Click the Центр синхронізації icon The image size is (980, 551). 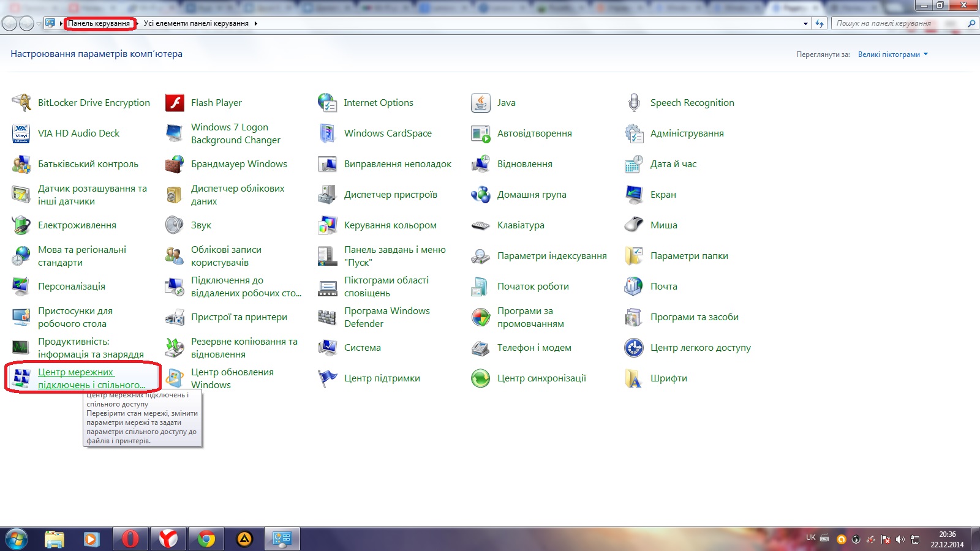click(480, 378)
